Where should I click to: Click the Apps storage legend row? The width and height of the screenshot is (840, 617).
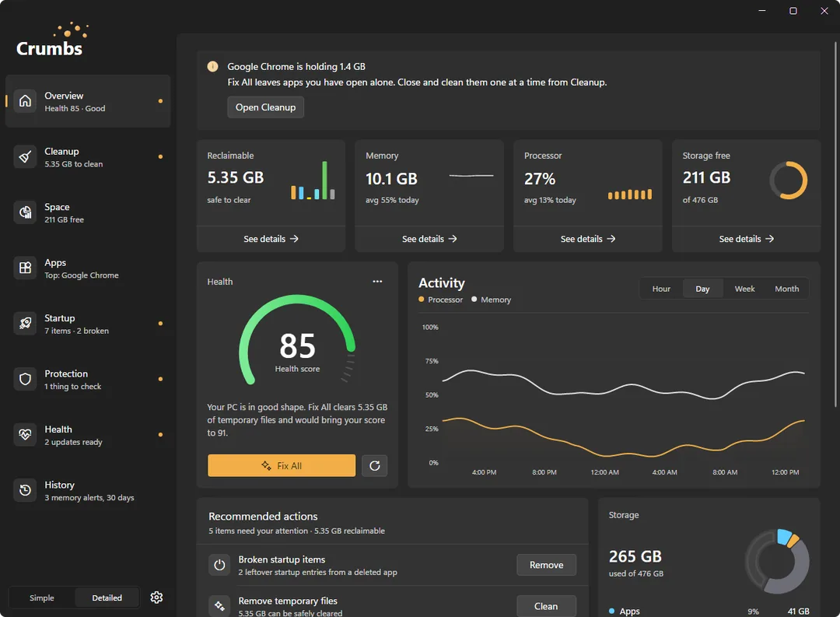click(x=709, y=611)
